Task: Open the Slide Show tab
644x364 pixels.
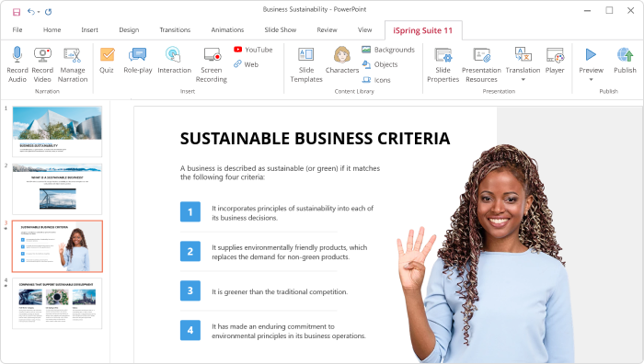Action: pos(280,30)
